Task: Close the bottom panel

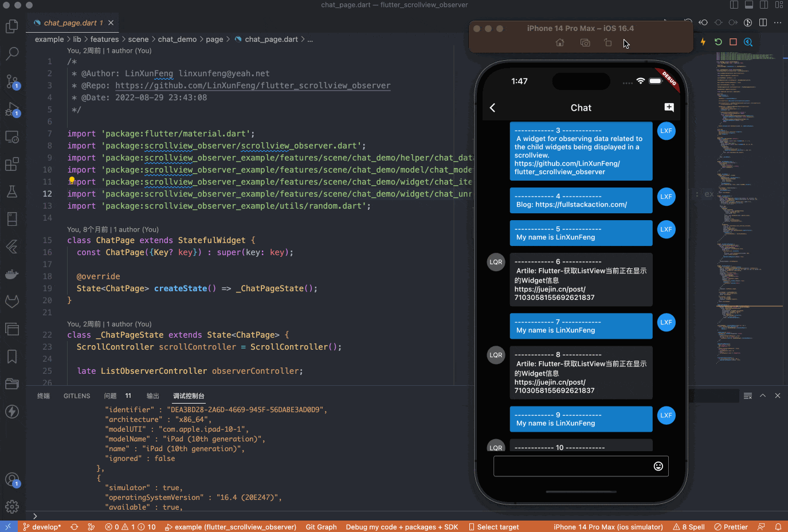Action: [x=778, y=396]
